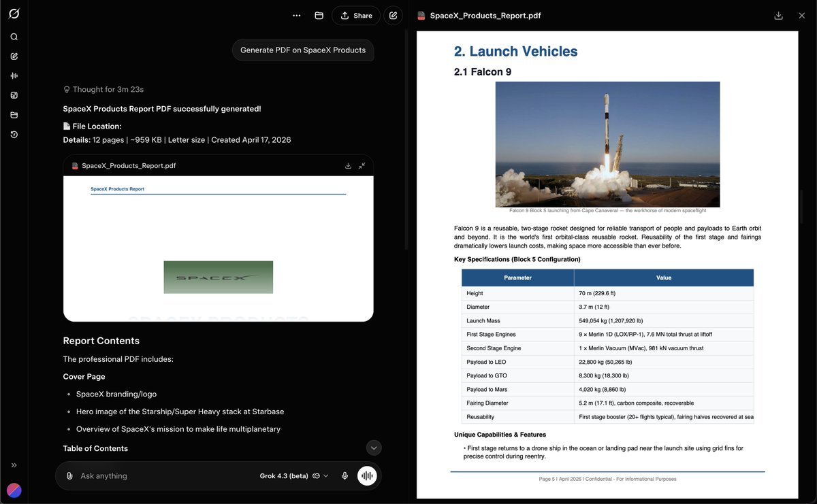
Task: Start voice mode with the white waveform button
Action: (366, 475)
